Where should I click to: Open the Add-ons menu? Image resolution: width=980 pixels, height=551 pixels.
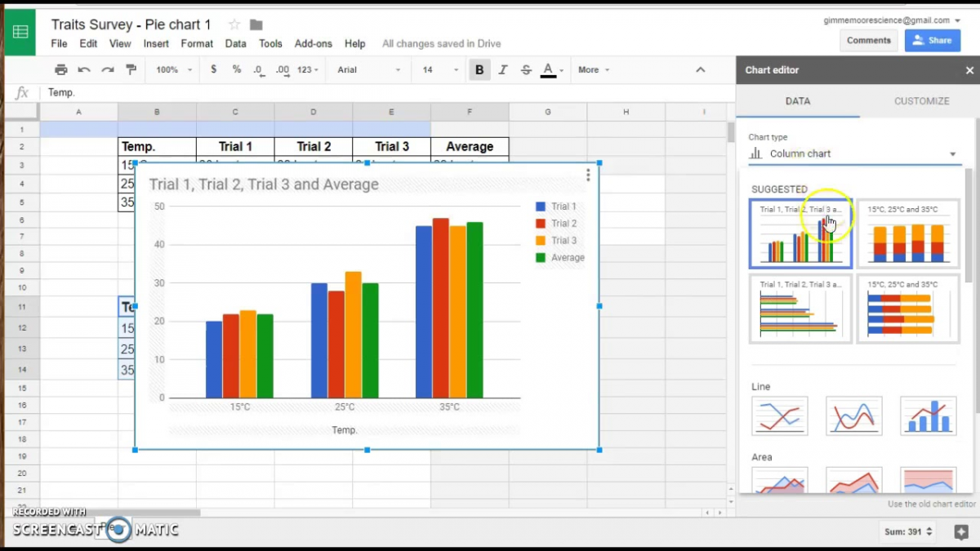tap(314, 43)
